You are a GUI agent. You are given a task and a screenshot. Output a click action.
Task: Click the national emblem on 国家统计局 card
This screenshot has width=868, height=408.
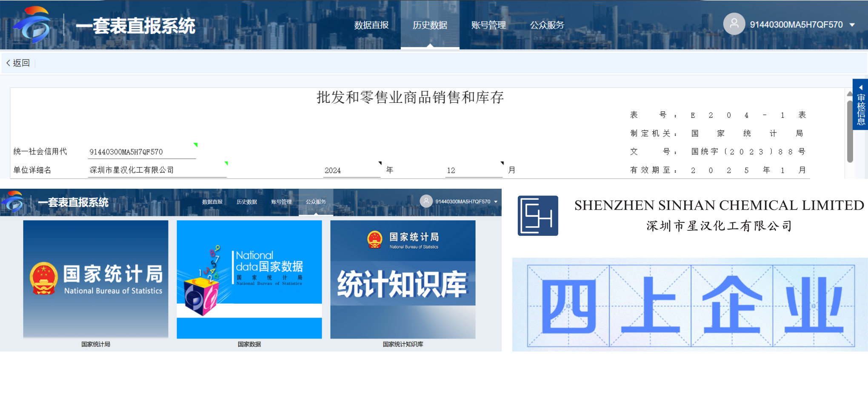(43, 278)
